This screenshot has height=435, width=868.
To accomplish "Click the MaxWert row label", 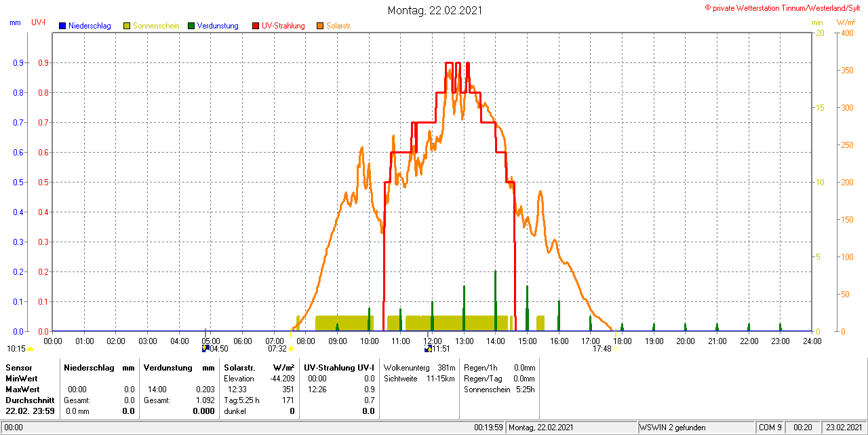I will pyautogui.click(x=22, y=390).
